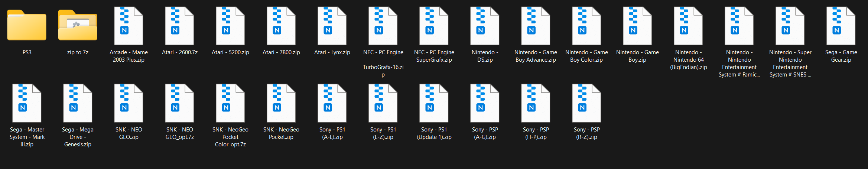Select NEC - PC Engine TurboGrafx-16.zip icon
The width and height of the screenshot is (868, 169).
click(x=383, y=26)
